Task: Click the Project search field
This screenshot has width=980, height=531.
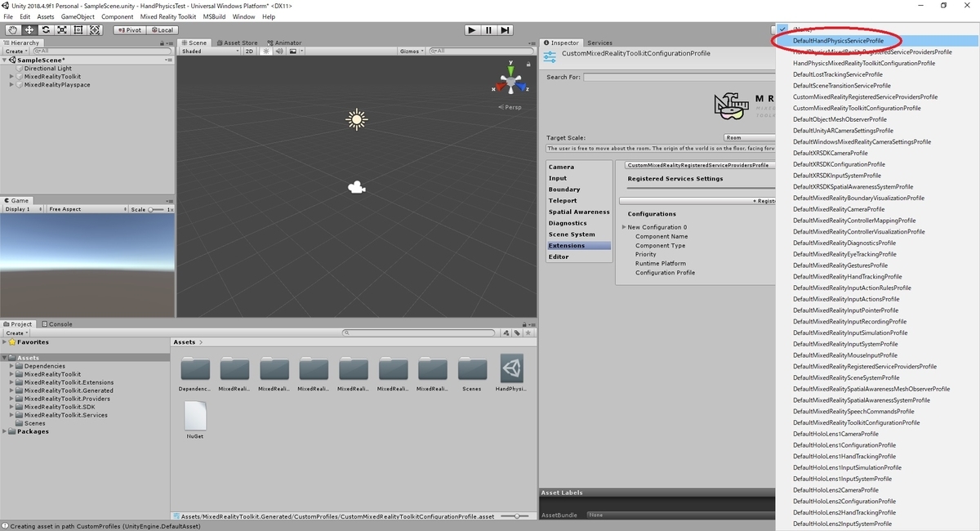Action: pos(419,332)
